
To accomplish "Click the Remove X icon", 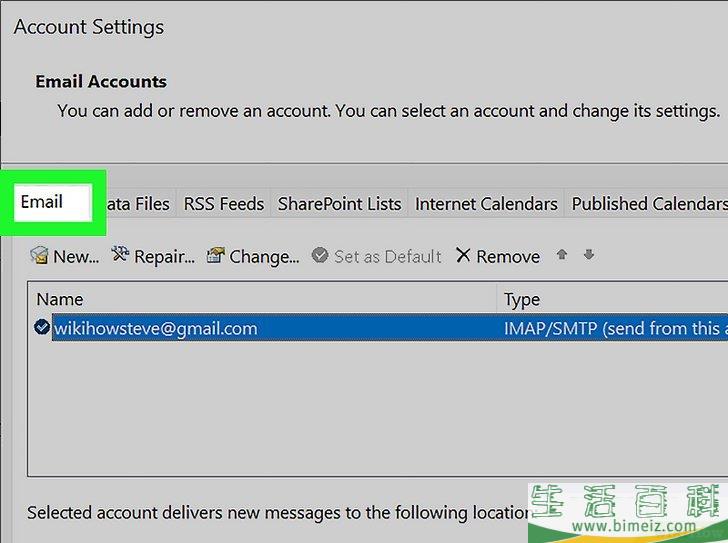I will [463, 255].
